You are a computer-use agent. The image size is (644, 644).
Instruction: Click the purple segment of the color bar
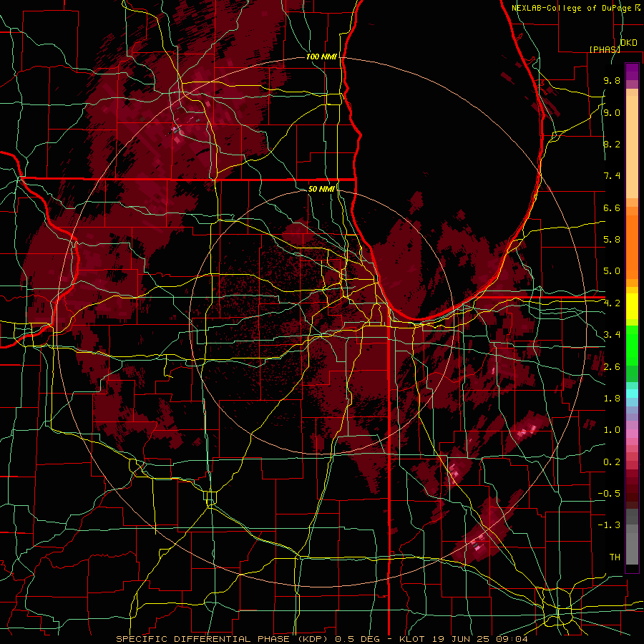pos(632,72)
